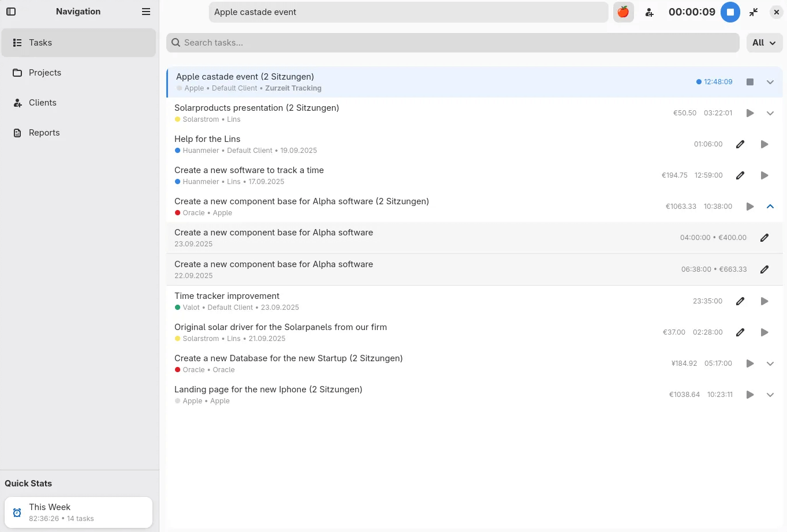The height and width of the screenshot is (532, 787).
Task: Stop the running timer with blue button
Action: tap(730, 12)
